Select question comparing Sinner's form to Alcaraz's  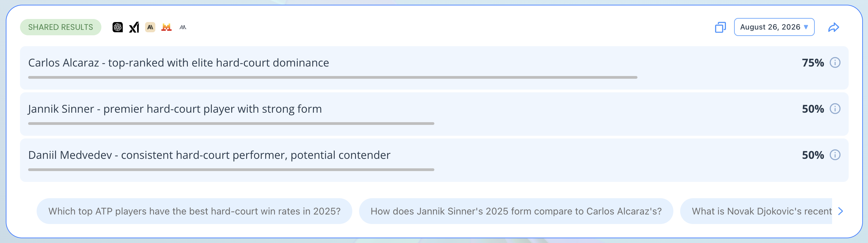516,211
